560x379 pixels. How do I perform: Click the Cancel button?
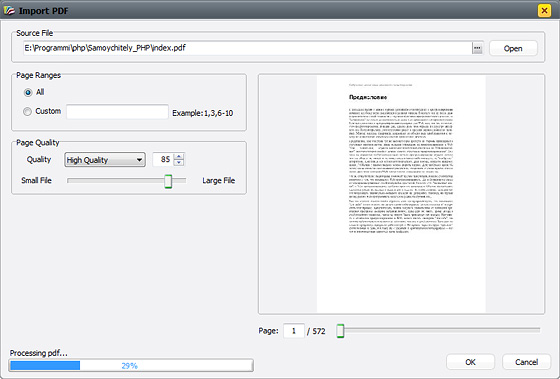526,362
